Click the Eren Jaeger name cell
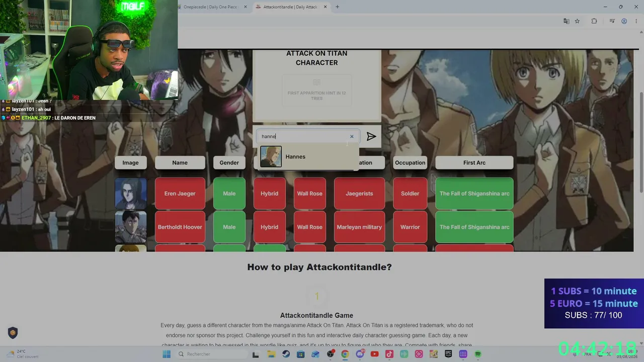Screen dimensions: 644x362 coord(180,194)
